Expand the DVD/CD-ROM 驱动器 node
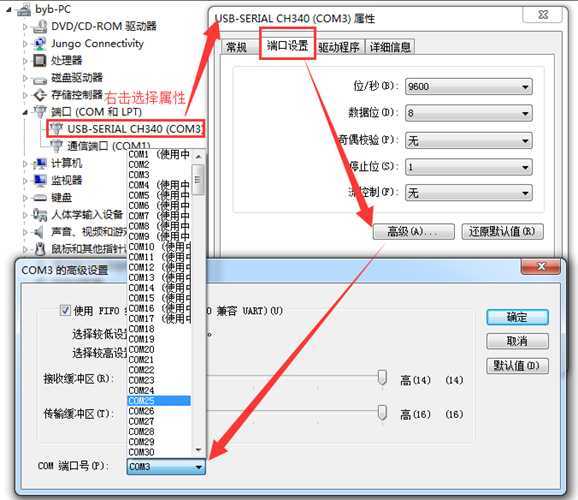This screenshot has width=578, height=500. pos(25,27)
